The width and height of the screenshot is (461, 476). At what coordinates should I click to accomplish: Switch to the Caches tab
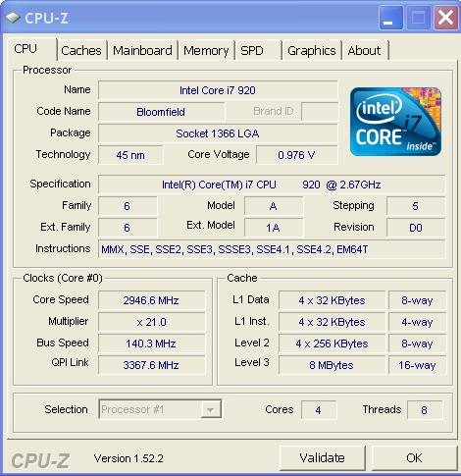[81, 50]
